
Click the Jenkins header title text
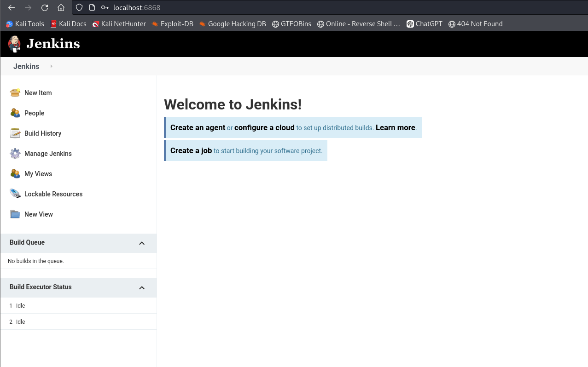click(x=53, y=44)
